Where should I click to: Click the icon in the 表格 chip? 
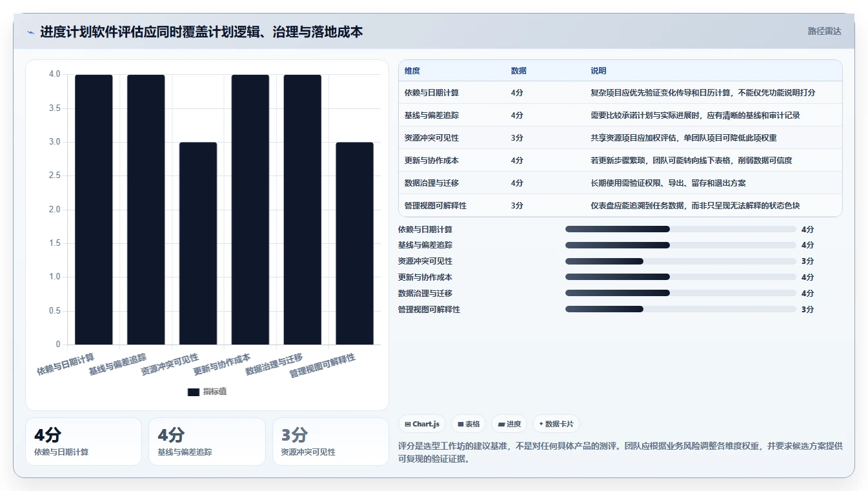point(461,424)
